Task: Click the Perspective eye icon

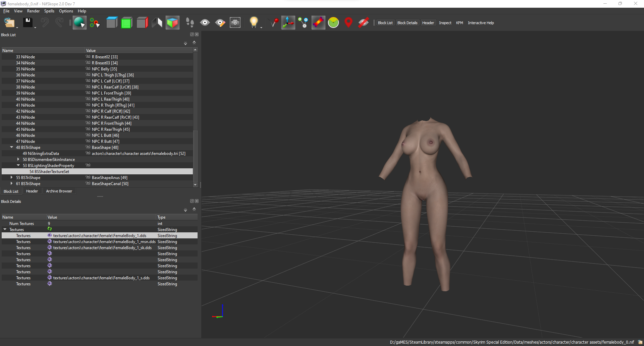Action: pyautogui.click(x=205, y=23)
